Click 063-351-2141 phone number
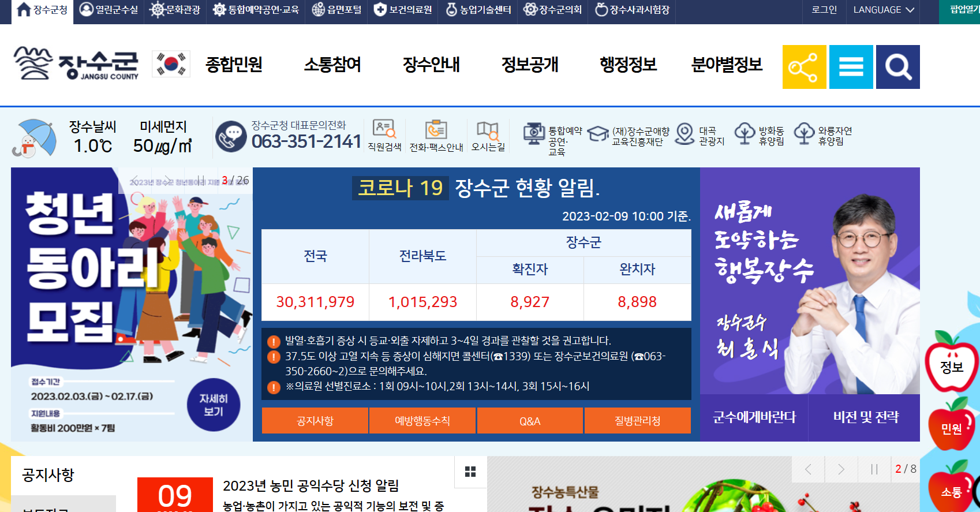Viewport: 980px width, 512px height. (306, 141)
